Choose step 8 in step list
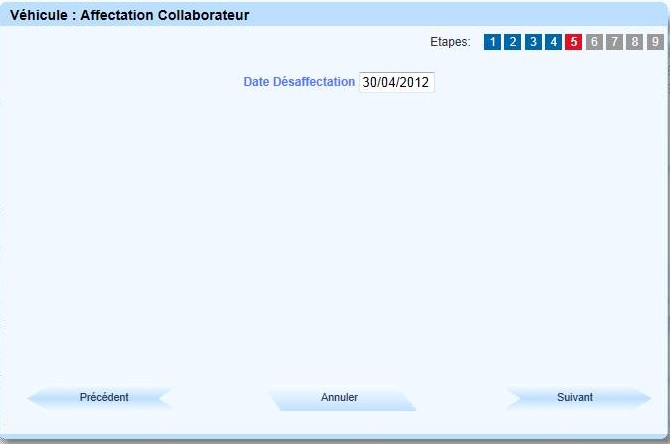The image size is (670, 444). click(635, 42)
